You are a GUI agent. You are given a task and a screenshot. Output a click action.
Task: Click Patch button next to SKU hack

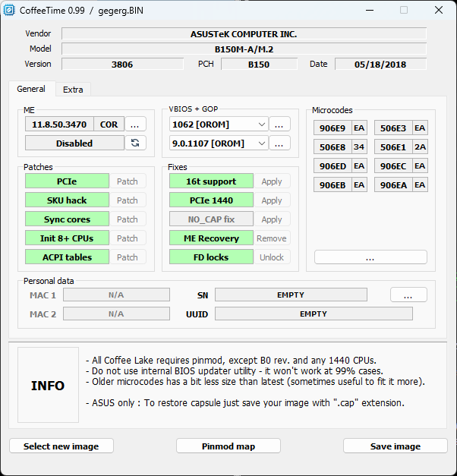(x=128, y=200)
